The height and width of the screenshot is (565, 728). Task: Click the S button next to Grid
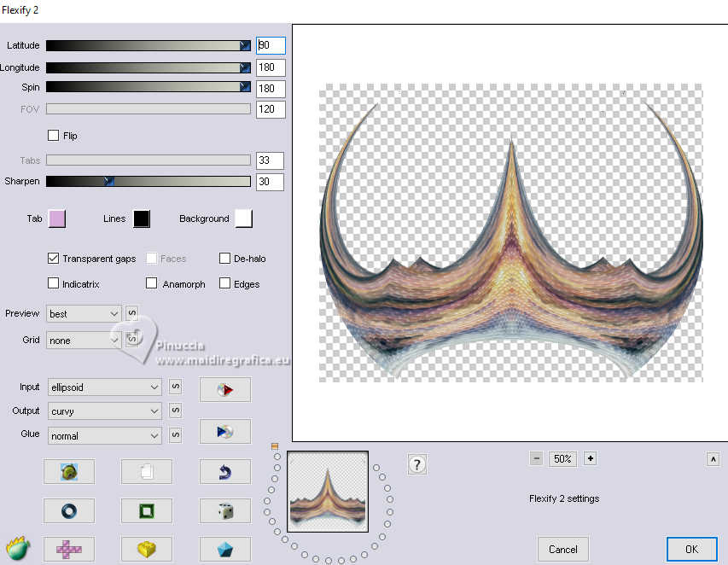point(131,340)
